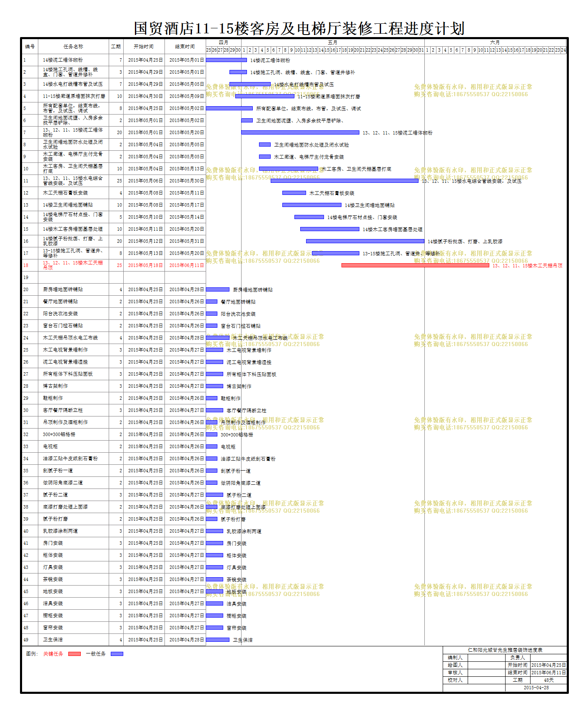Screen dimensions: 588x713
Task: Click the empty row number 19 cell
Action: coord(30,277)
